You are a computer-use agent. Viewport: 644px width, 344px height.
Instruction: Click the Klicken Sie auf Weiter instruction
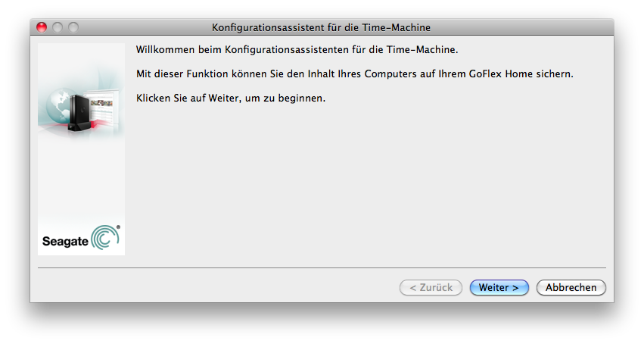click(231, 99)
